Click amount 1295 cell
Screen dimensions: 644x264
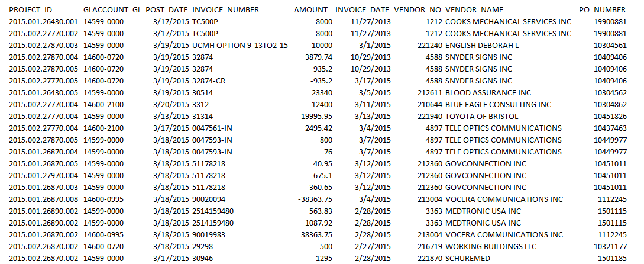click(x=324, y=259)
